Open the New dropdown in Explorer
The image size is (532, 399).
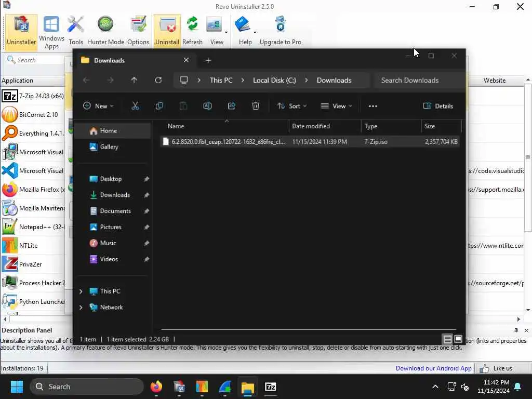pos(98,106)
